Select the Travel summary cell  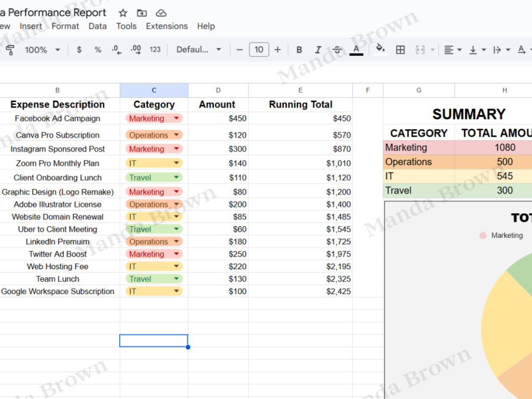click(x=419, y=190)
